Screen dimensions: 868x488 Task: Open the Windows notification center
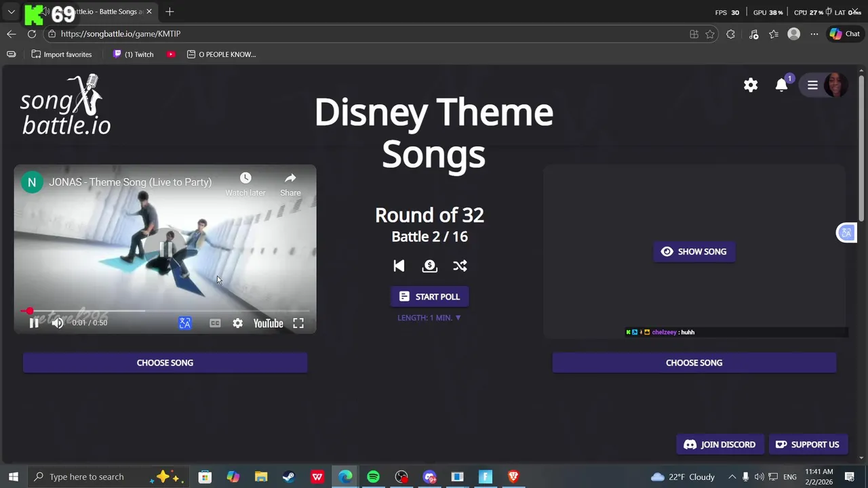point(850,477)
